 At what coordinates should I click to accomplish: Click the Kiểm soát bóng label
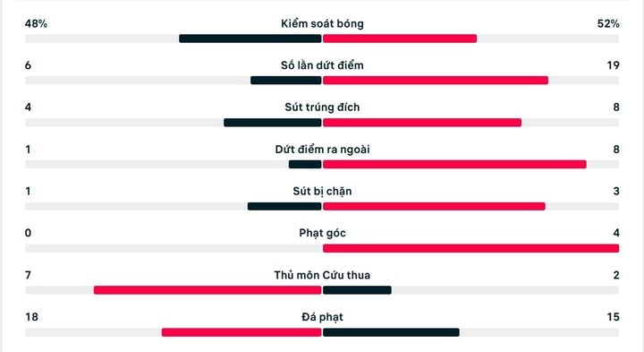point(322,23)
